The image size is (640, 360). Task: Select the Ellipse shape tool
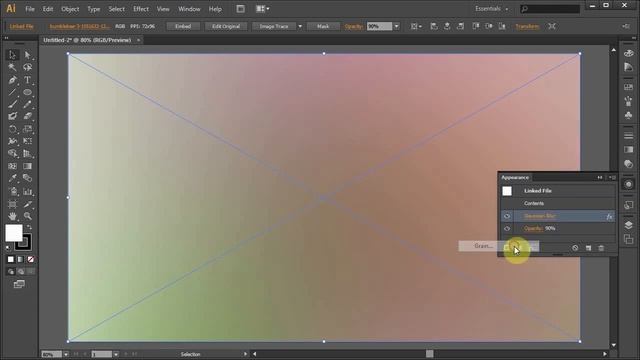click(x=27, y=92)
